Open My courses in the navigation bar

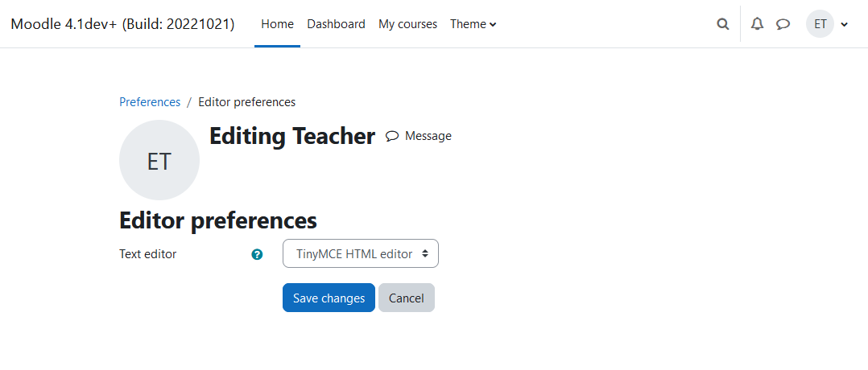407,24
